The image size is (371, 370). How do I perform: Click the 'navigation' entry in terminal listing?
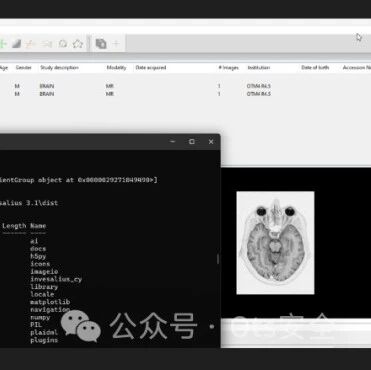50,310
